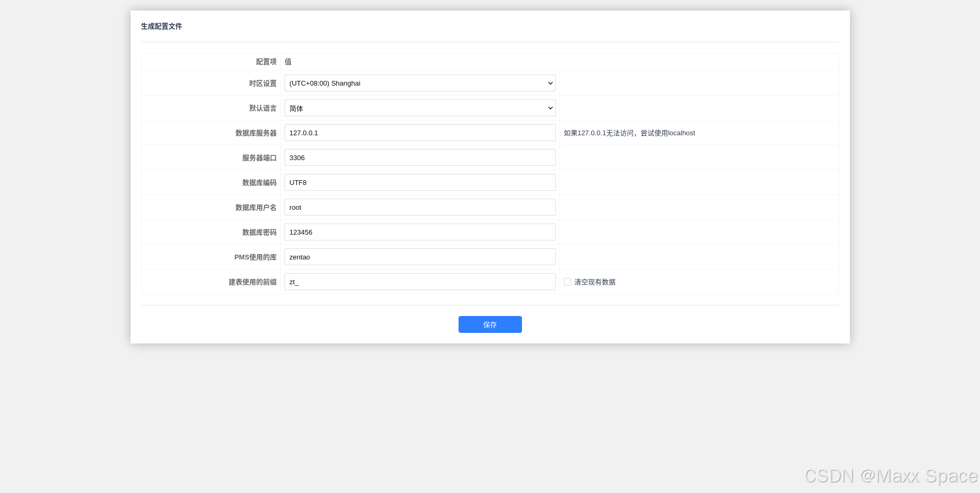Image resolution: width=980 pixels, height=493 pixels.
Task: Click the PMS使用的库 field showing zentao
Action: [420, 257]
